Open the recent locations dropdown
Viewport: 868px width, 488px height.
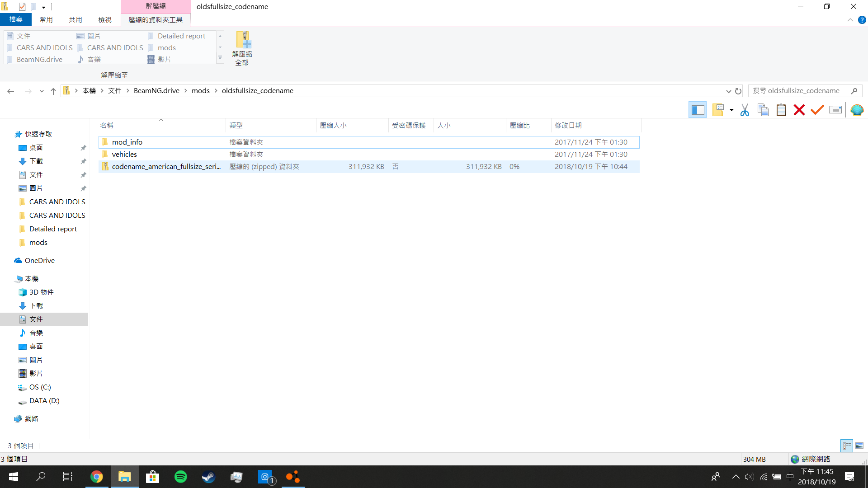coord(42,91)
